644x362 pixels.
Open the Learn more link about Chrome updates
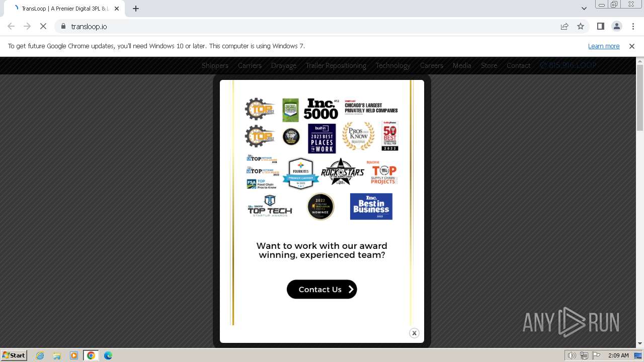pyautogui.click(x=604, y=46)
